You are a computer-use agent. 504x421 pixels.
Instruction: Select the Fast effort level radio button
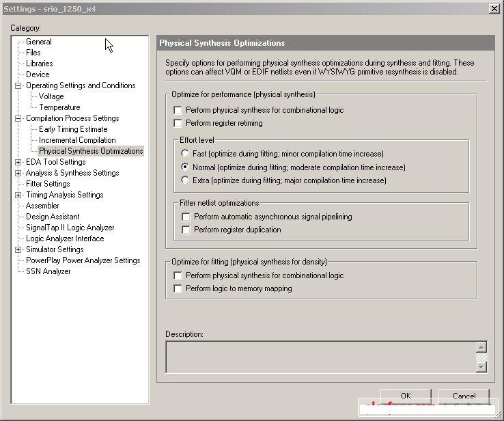click(x=185, y=154)
